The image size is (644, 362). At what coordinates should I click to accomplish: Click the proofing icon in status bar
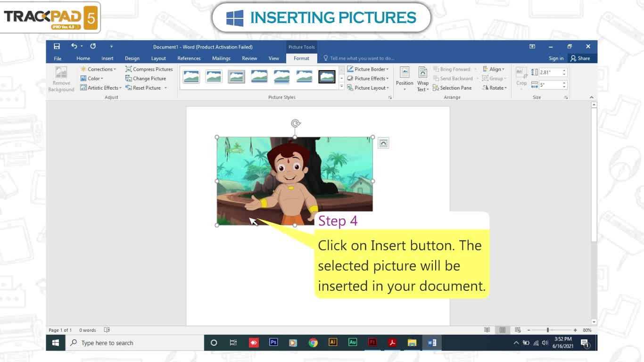(107, 330)
